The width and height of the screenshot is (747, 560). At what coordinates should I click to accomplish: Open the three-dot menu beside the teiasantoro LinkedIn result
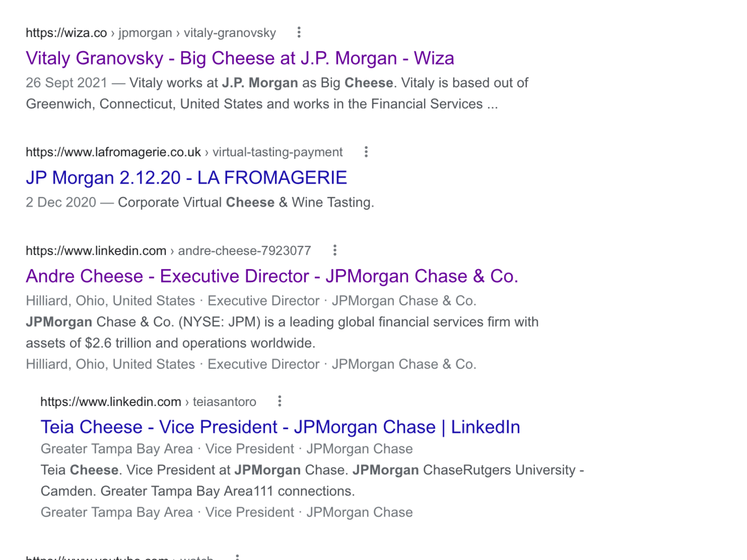tap(279, 401)
